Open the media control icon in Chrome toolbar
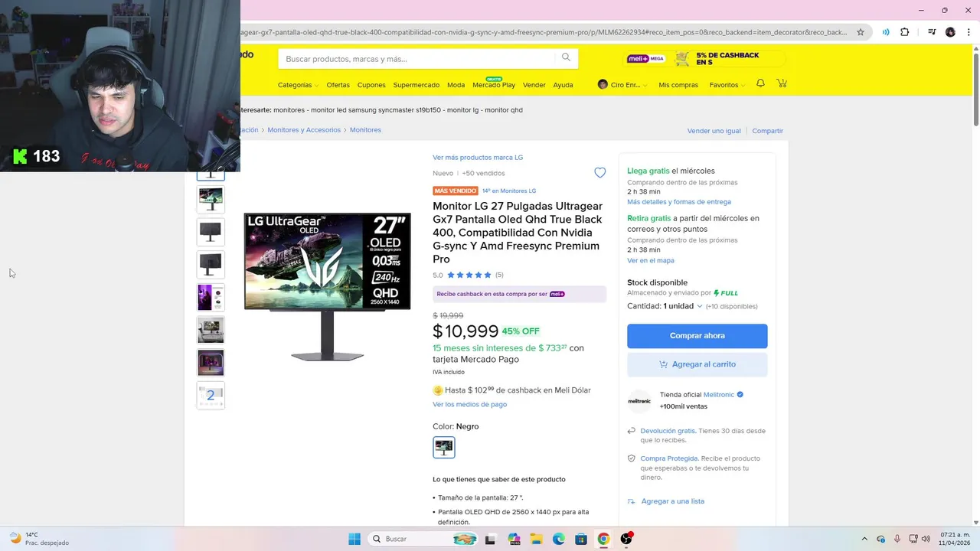Image resolution: width=980 pixels, height=551 pixels. 932,32
